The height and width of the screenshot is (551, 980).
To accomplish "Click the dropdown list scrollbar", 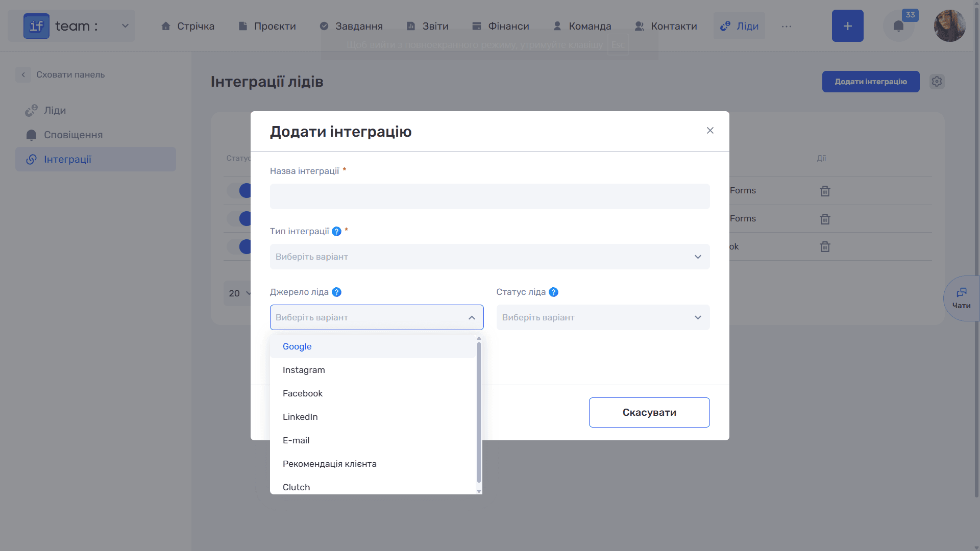I will pos(479,412).
